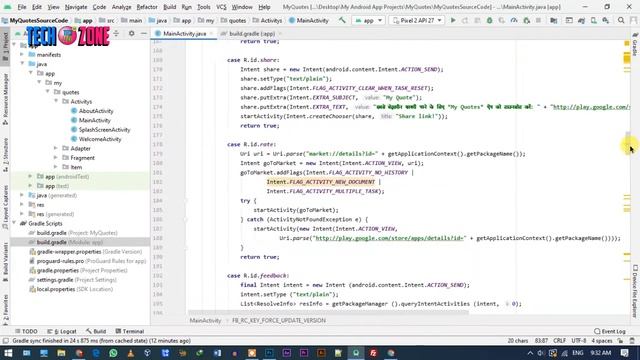Open Windows notification center icon

624,353
